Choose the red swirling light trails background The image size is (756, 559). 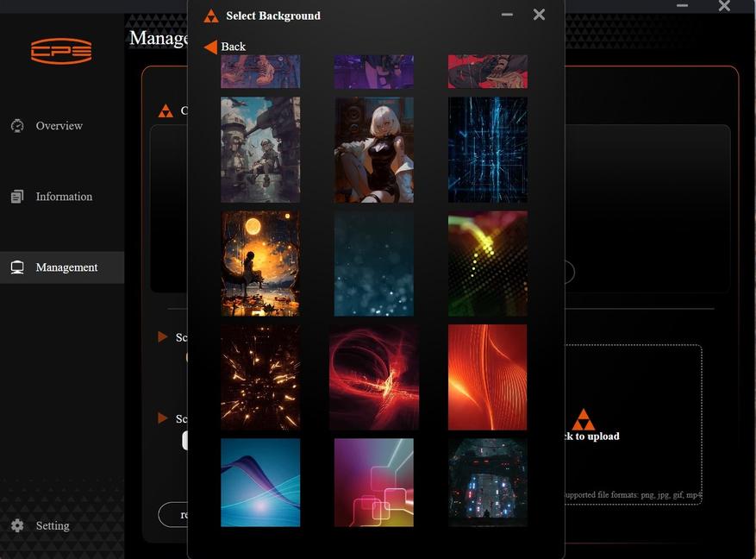pyautogui.click(x=374, y=377)
